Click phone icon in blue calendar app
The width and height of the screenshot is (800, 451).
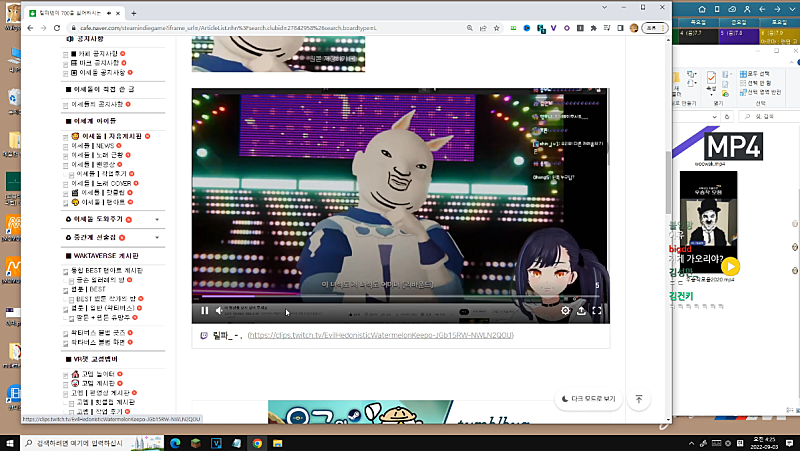[x=717, y=9]
